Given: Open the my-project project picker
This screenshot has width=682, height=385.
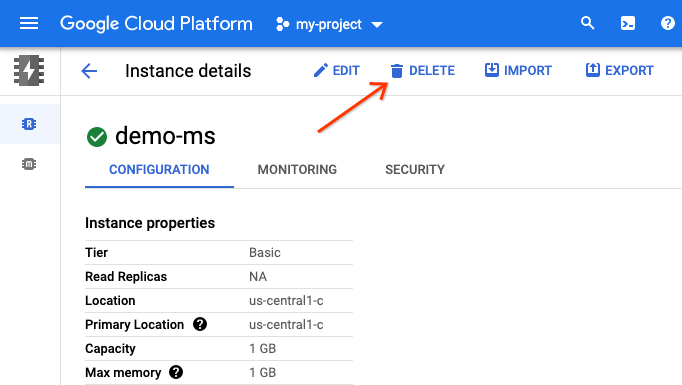Looking at the screenshot, I should (329, 24).
